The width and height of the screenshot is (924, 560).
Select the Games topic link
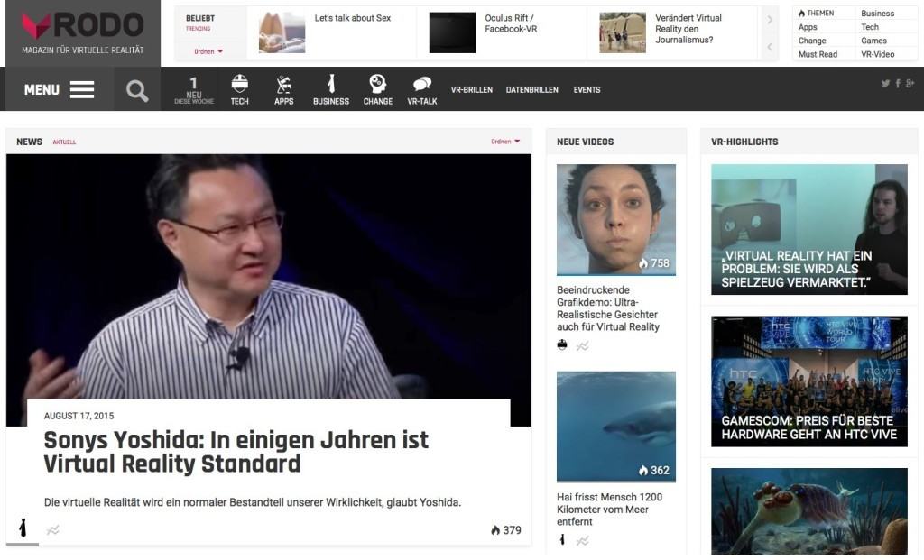[873, 41]
